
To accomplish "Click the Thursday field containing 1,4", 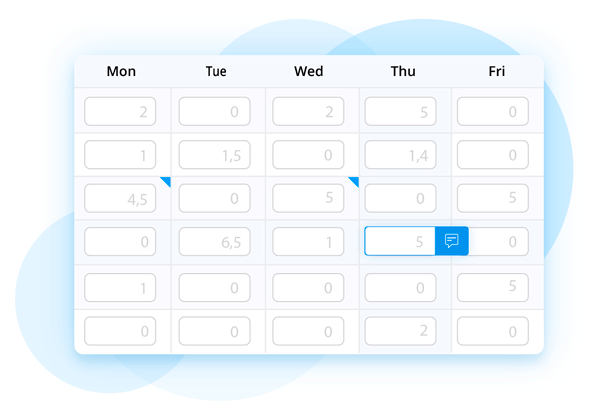I will [400, 155].
